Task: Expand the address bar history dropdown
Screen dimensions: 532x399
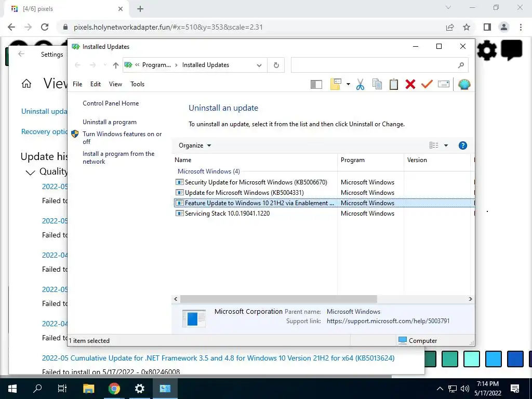Action: point(259,65)
